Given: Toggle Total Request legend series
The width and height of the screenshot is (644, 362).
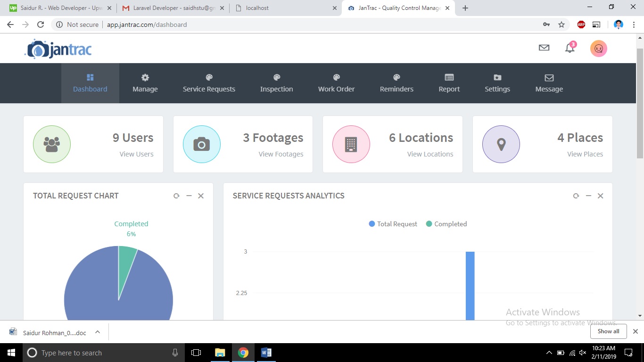Looking at the screenshot, I should point(393,224).
